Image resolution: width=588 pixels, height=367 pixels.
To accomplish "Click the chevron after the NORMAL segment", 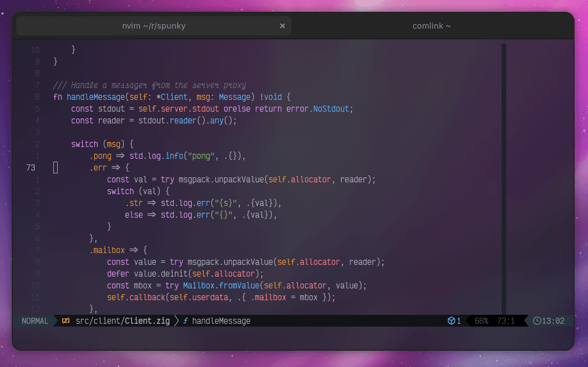I will [55, 320].
